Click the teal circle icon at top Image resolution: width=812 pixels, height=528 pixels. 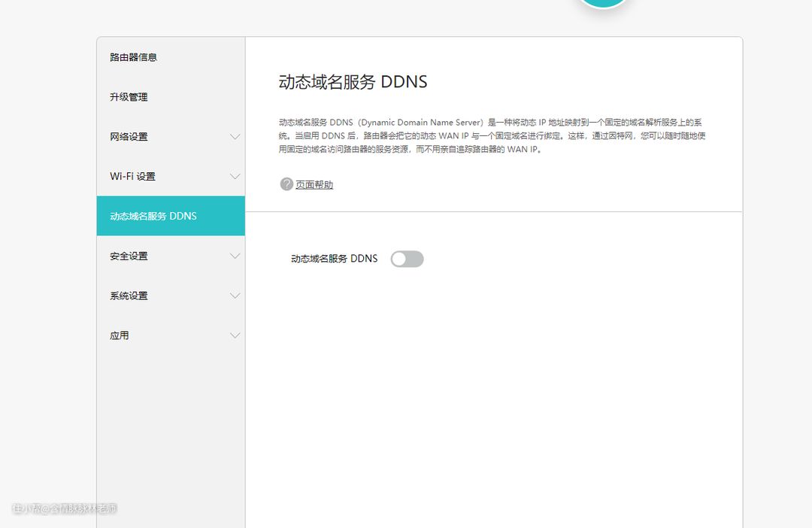click(x=602, y=3)
